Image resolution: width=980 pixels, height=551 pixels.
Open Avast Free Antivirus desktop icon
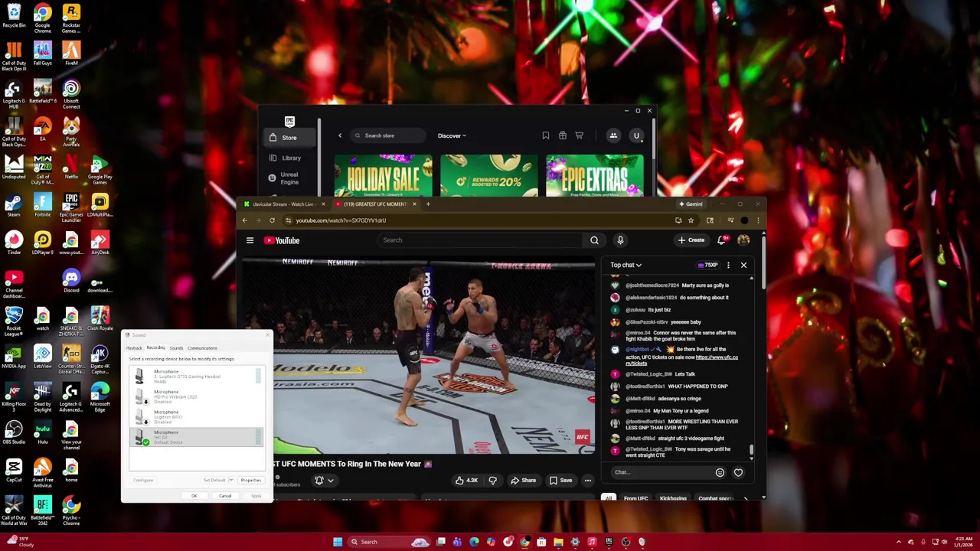tap(43, 472)
